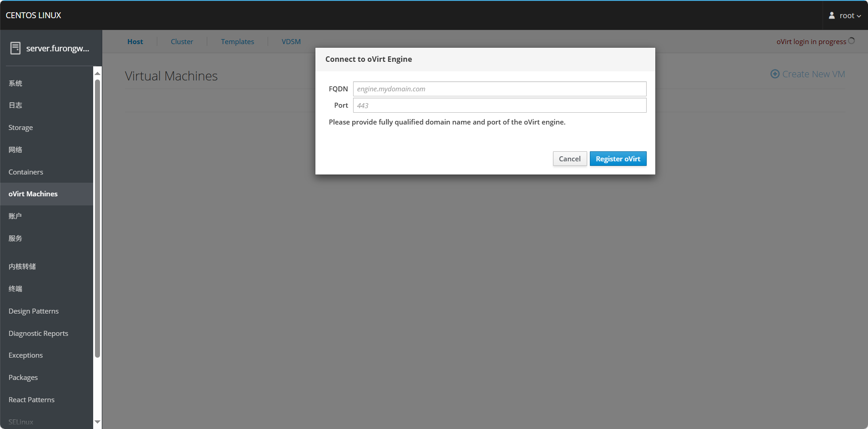This screenshot has width=868, height=429.
Task: Click the Connect to oVirt Engine title
Action: (369, 59)
